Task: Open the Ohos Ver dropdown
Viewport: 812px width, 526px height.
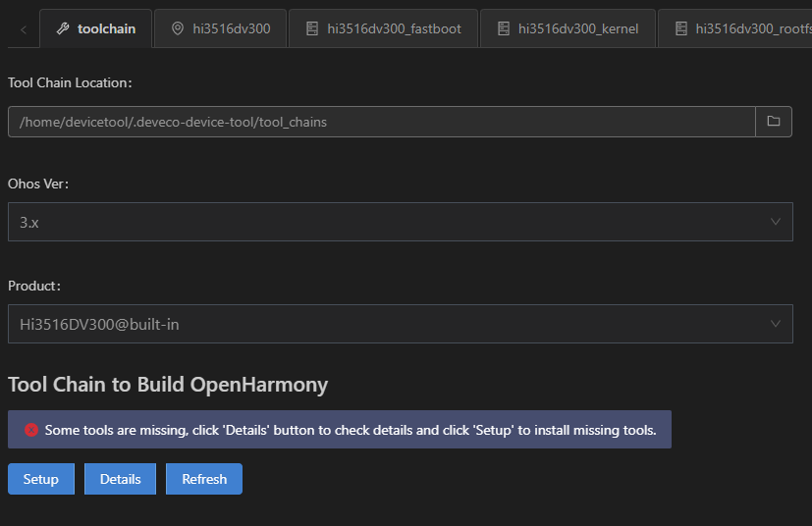Action: [x=401, y=222]
